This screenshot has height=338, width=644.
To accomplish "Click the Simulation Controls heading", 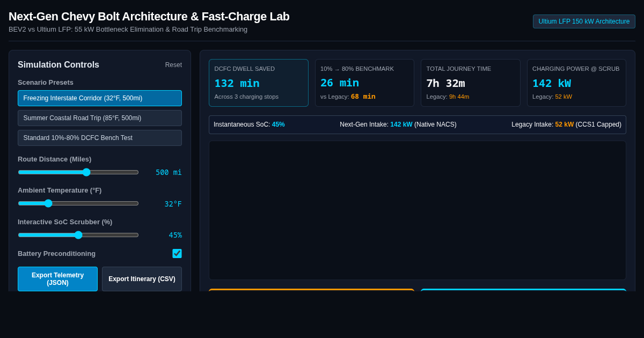I will coord(58,65).
